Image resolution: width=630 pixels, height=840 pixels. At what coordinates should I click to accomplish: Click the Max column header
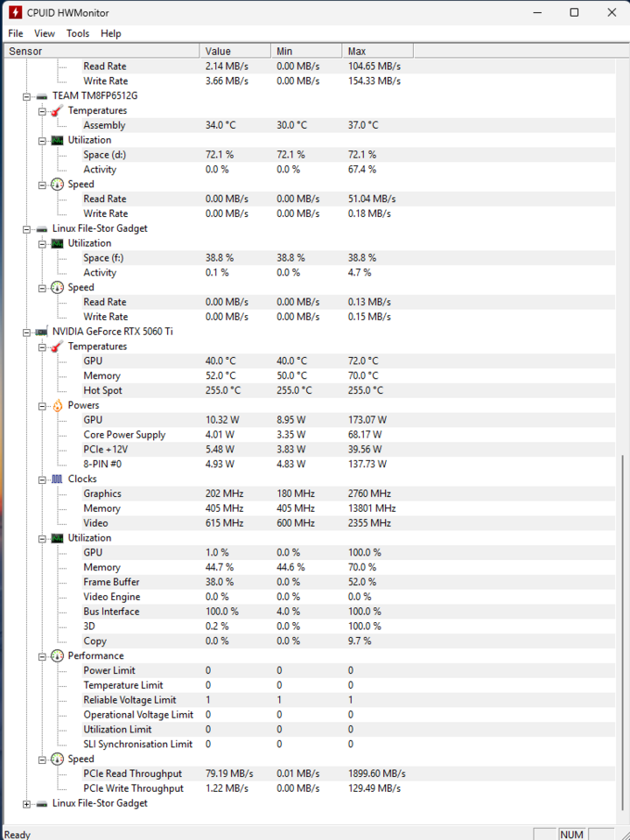coord(378,51)
